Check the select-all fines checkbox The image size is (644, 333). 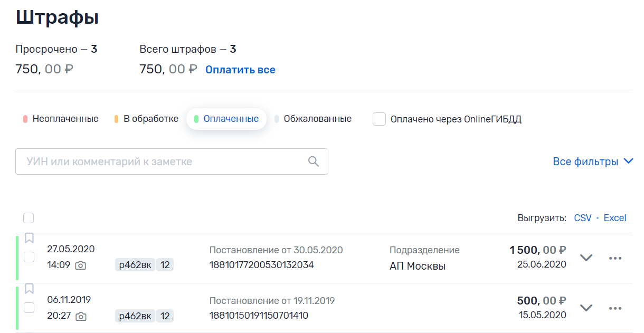point(29,218)
